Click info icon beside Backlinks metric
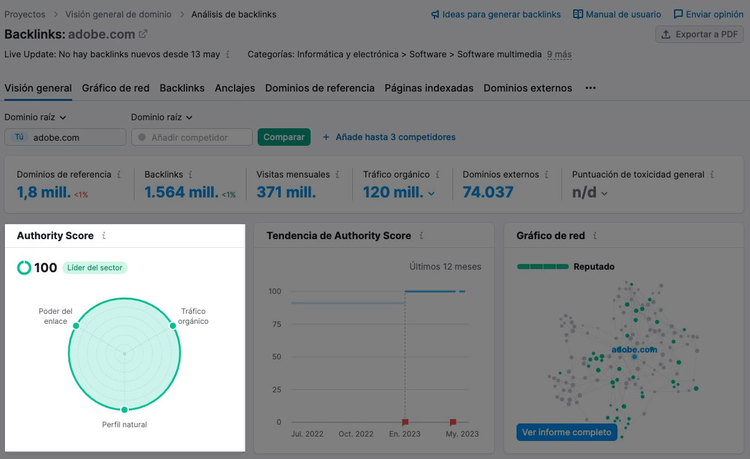This screenshot has height=459, width=750. click(190, 175)
